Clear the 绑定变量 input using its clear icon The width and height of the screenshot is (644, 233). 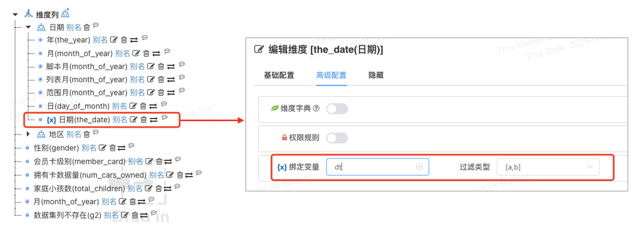[420, 167]
